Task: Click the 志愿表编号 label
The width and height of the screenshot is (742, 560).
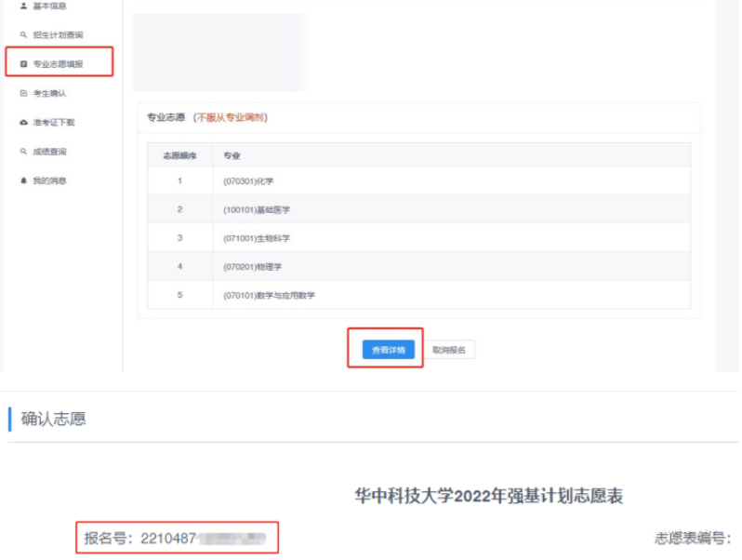Action: (693, 539)
